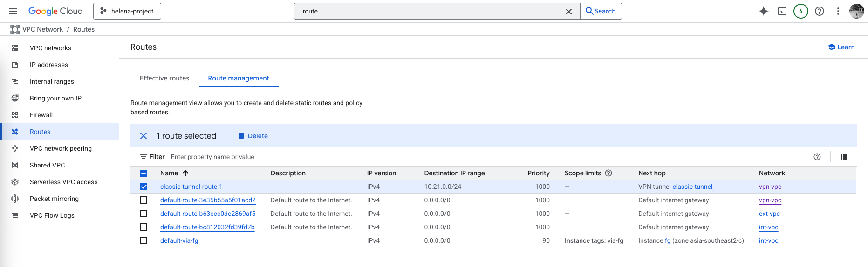Screen dimensions: 868x267
Task: Open the Gemini AI assistant sparkle icon
Action: [x=763, y=11]
